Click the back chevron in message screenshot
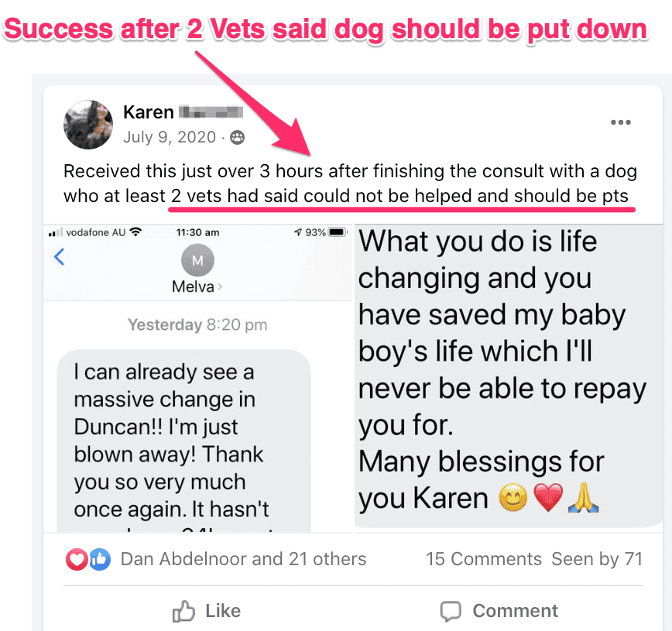 click(x=60, y=257)
